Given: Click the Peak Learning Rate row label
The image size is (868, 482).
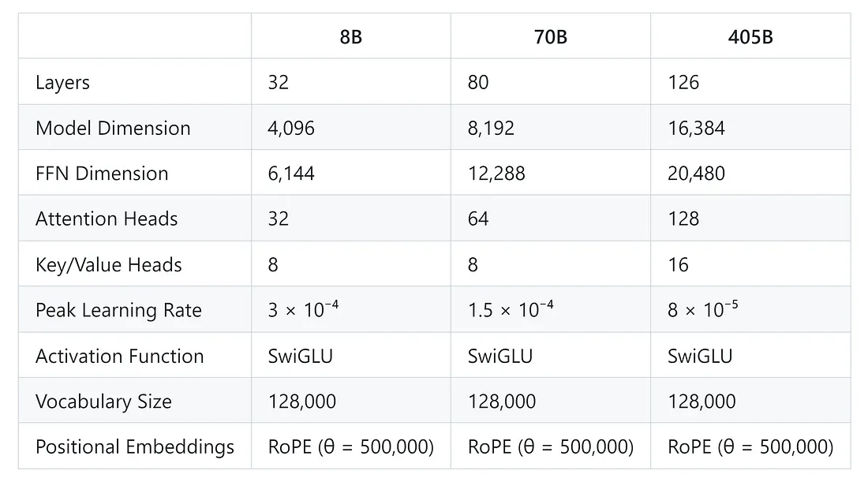Looking at the screenshot, I should (118, 310).
